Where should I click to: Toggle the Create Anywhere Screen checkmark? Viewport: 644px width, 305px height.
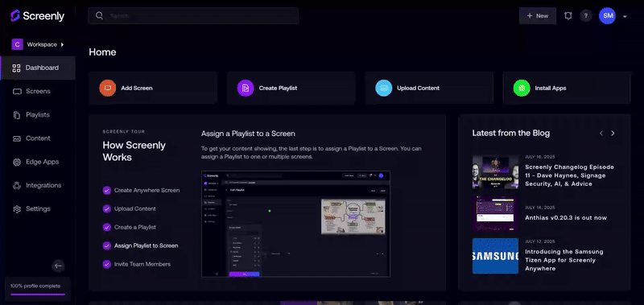(107, 190)
